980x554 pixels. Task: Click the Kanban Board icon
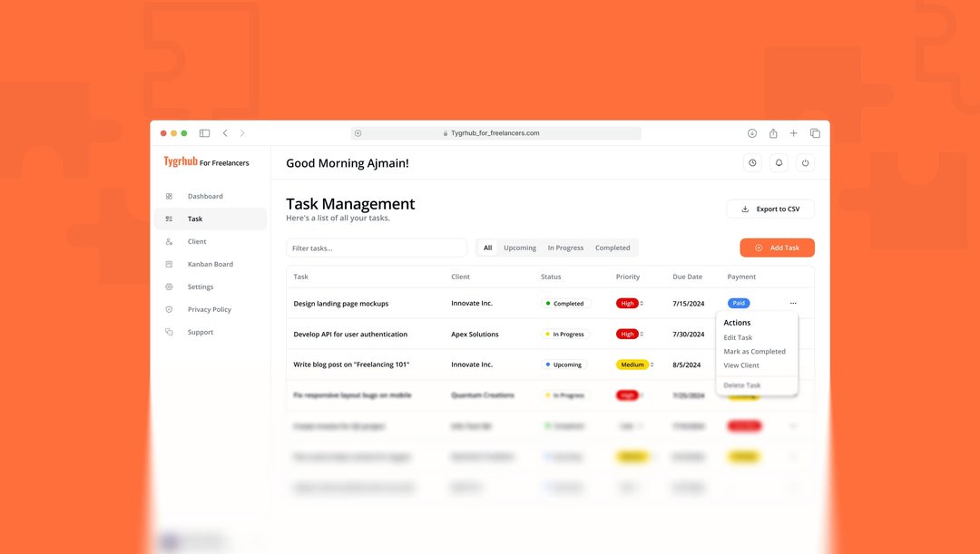[169, 264]
